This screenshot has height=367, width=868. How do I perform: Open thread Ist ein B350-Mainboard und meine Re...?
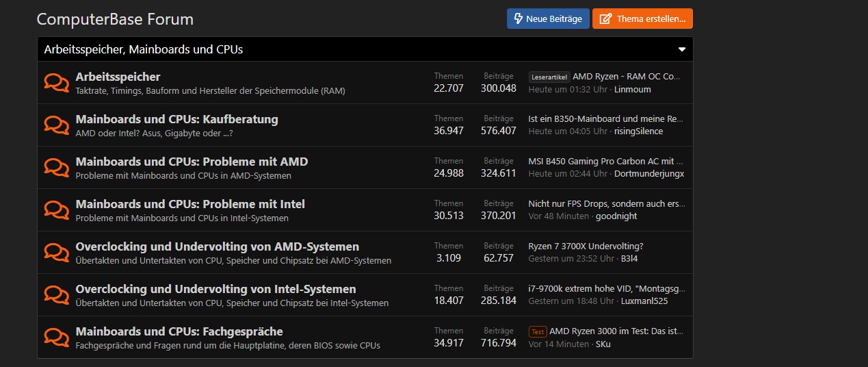[606, 119]
